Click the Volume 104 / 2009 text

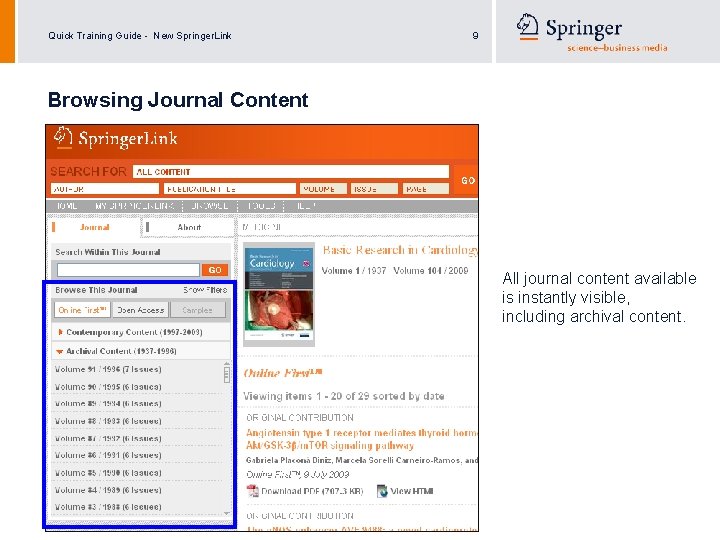(430, 270)
